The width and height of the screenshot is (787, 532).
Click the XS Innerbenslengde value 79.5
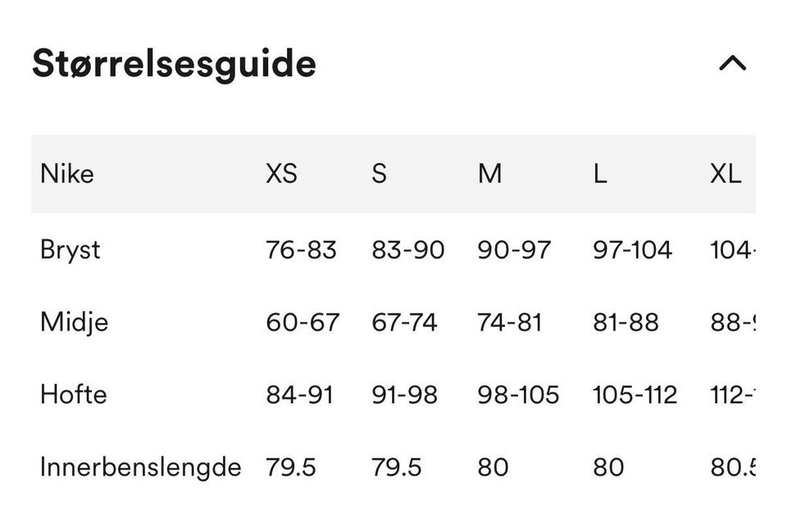[x=290, y=466]
